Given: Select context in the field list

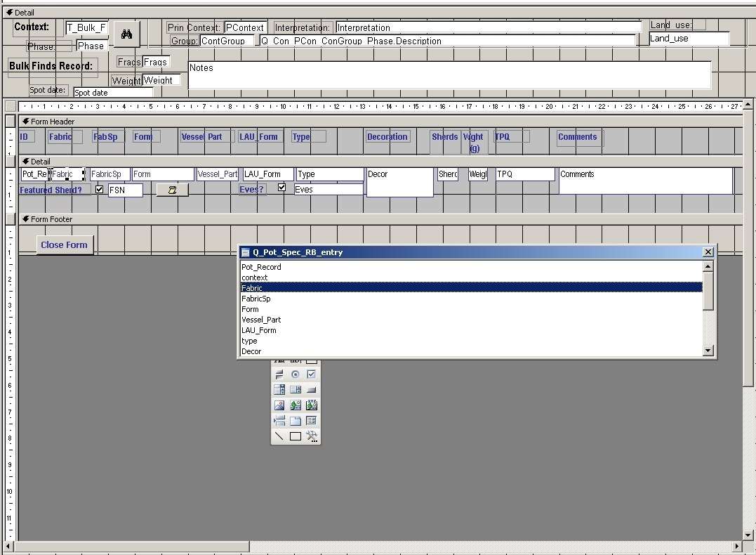Looking at the screenshot, I should [471, 277].
